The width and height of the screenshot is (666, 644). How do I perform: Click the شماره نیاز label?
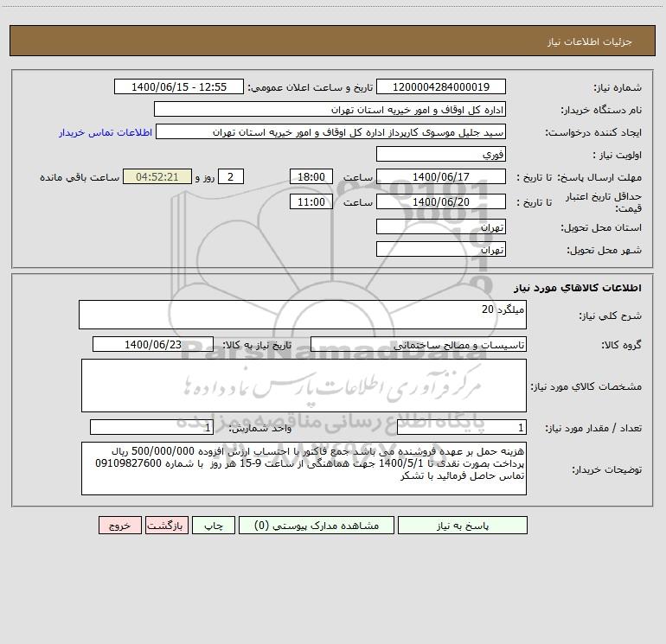click(x=618, y=87)
